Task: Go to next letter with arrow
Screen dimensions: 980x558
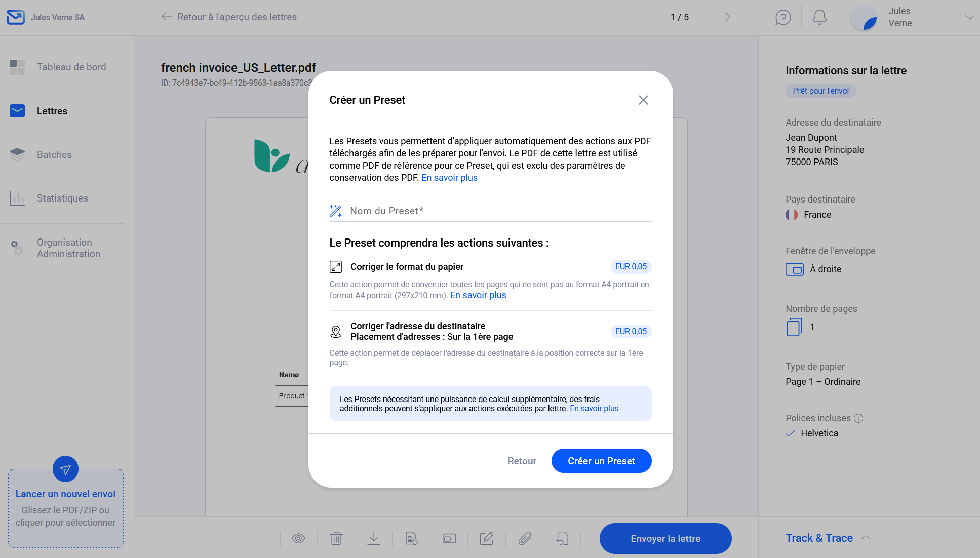Action: [x=727, y=17]
